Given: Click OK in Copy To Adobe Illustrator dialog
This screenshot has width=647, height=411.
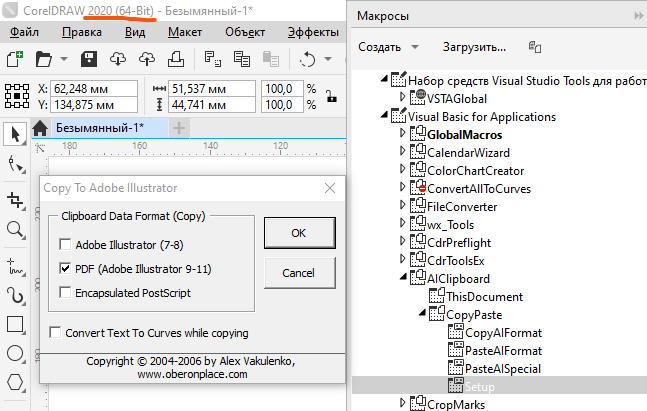Looking at the screenshot, I should (300, 233).
